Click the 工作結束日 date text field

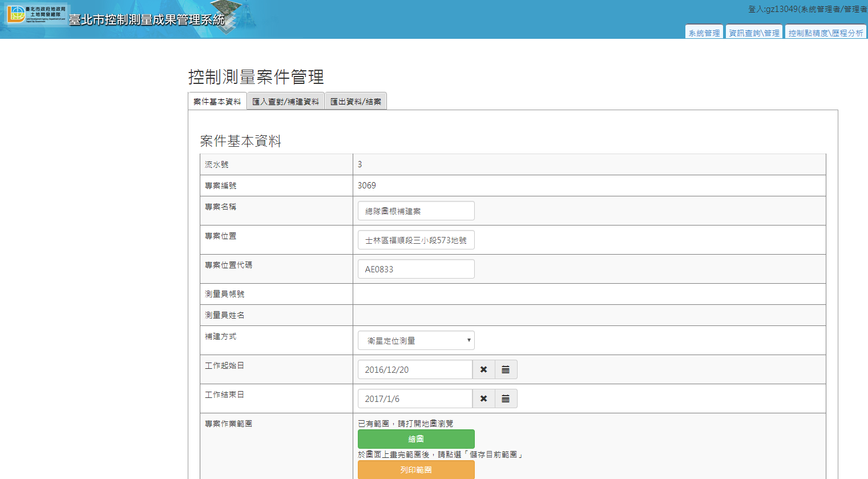pyautogui.click(x=415, y=399)
